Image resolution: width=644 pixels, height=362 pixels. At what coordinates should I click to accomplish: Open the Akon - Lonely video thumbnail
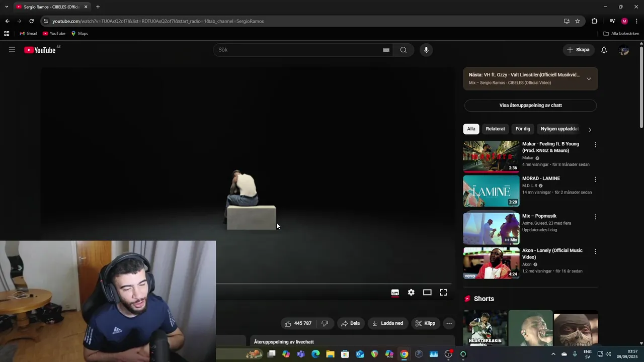pos(491,263)
